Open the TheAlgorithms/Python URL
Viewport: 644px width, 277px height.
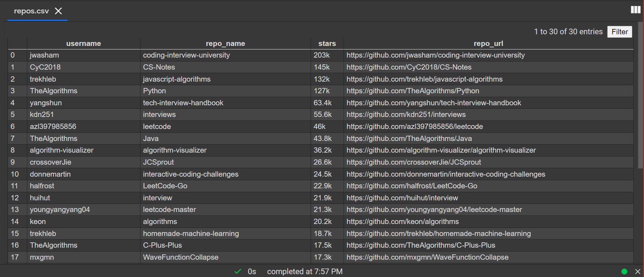tap(413, 91)
